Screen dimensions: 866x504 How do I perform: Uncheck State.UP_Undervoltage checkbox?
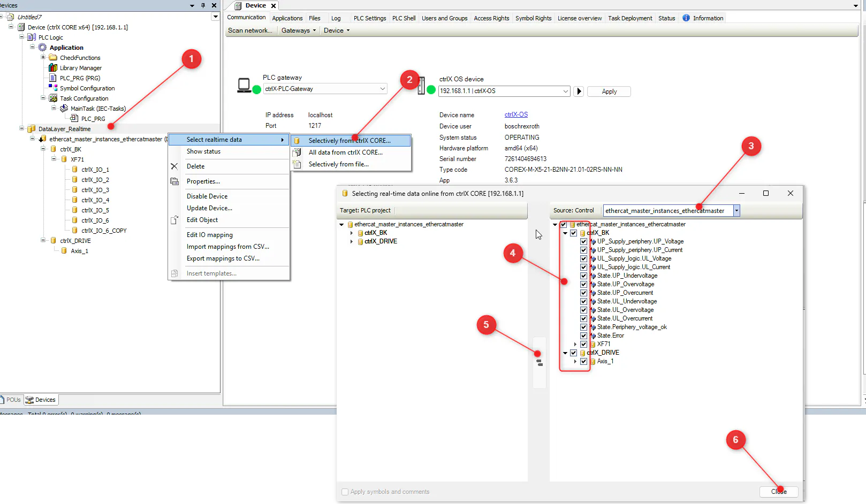(x=583, y=276)
